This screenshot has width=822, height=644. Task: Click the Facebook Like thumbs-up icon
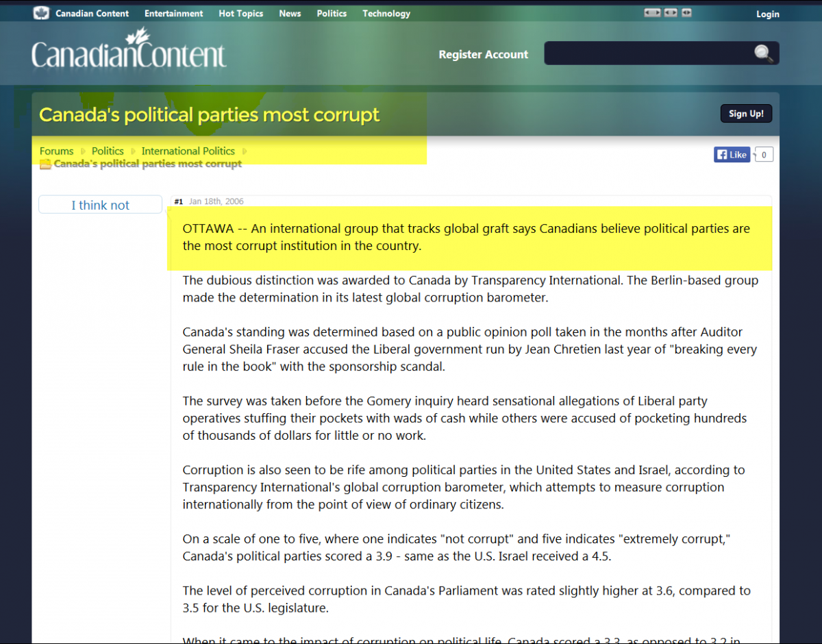(722, 154)
